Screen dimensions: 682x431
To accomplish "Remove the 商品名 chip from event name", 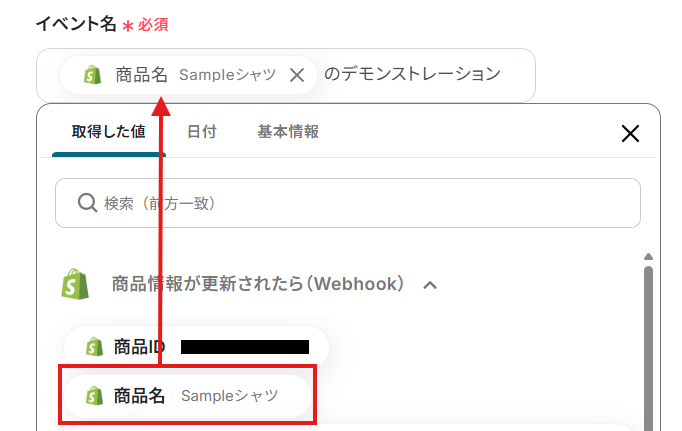I will (297, 75).
